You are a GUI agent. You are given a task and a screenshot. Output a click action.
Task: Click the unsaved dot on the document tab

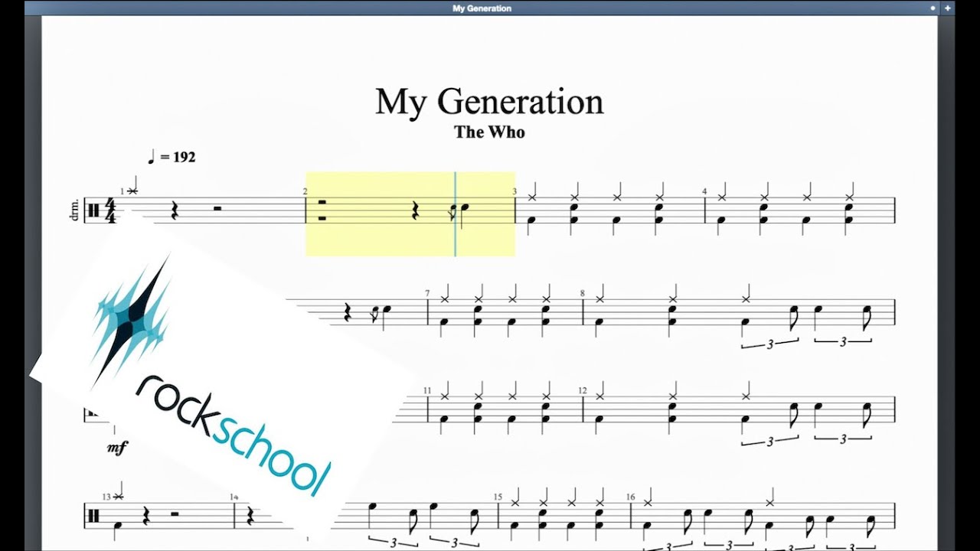point(933,8)
